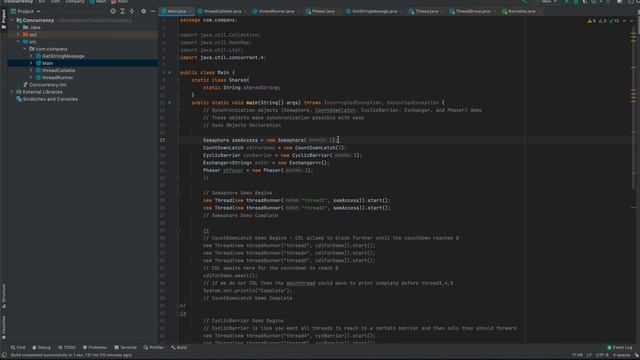Viewport: 640px width, 360px height.
Task: Click the Collapse All icon in Project panel
Action: 132,11
